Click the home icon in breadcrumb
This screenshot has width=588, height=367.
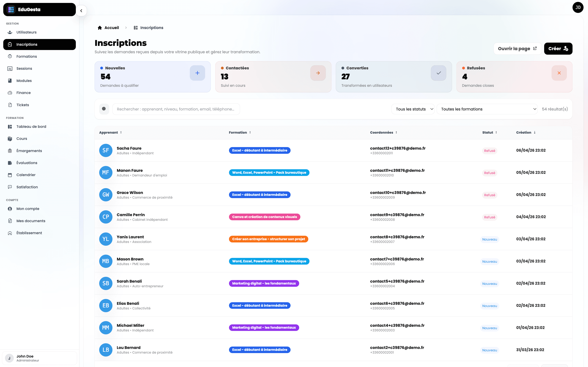100,28
